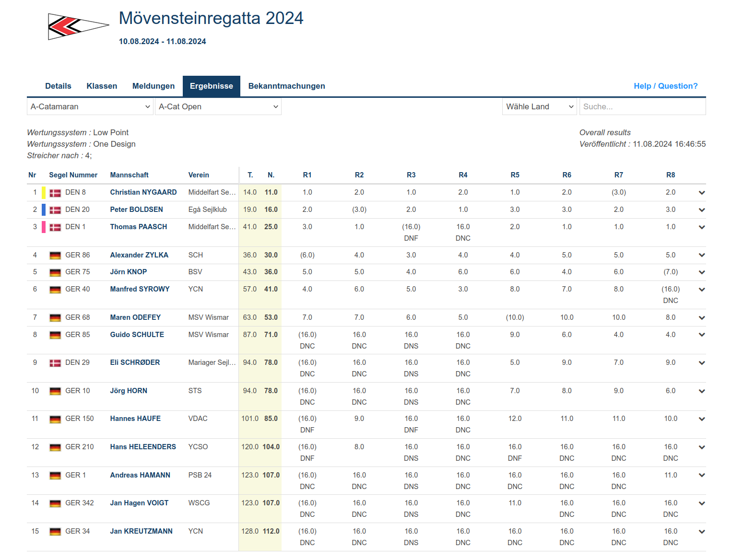The image size is (732, 560).
Task: Expand Eli SCHRØDER row details
Action: [702, 363]
